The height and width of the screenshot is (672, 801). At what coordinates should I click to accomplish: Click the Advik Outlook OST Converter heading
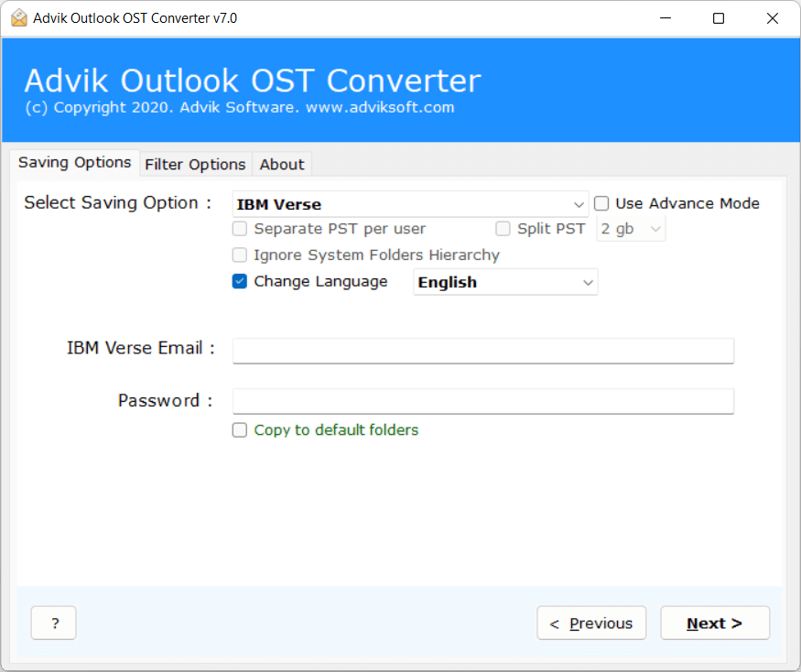[253, 81]
